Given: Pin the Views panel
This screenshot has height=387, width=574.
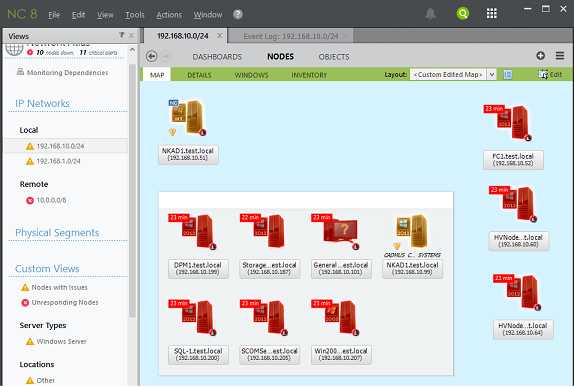Looking at the screenshot, I should (122, 35).
